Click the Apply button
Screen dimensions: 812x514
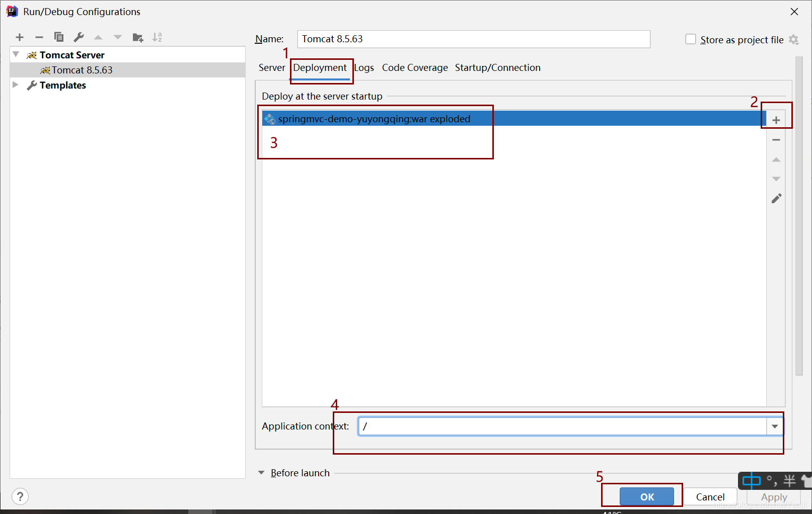click(774, 497)
